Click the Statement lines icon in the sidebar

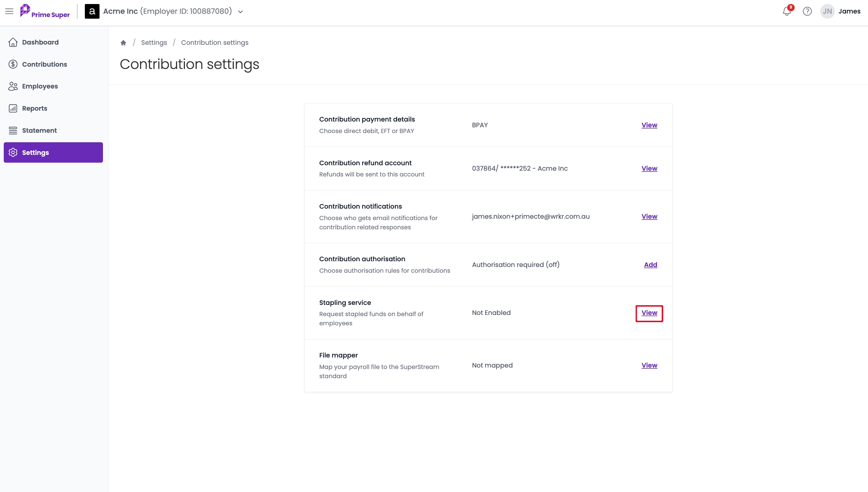tap(13, 130)
